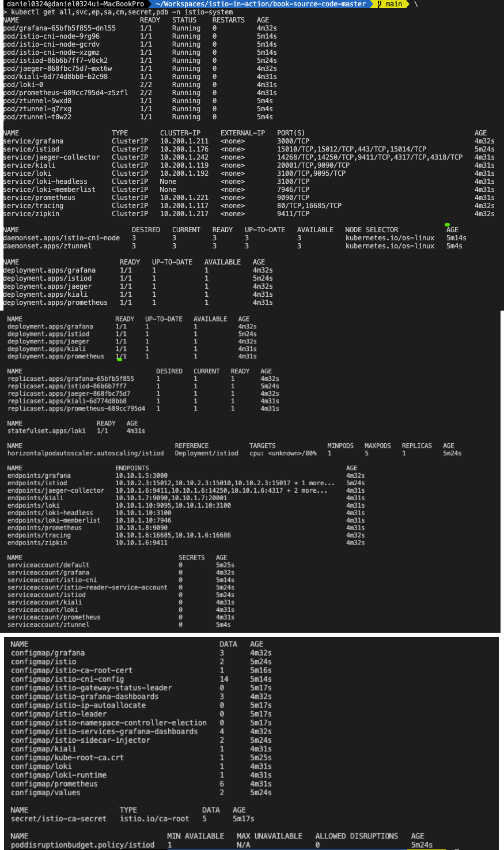Image resolution: width=504 pixels, height=850 pixels.
Task: Click replicaset.apps/jaeger-868fbc75d7 name
Action: [x=69, y=394]
